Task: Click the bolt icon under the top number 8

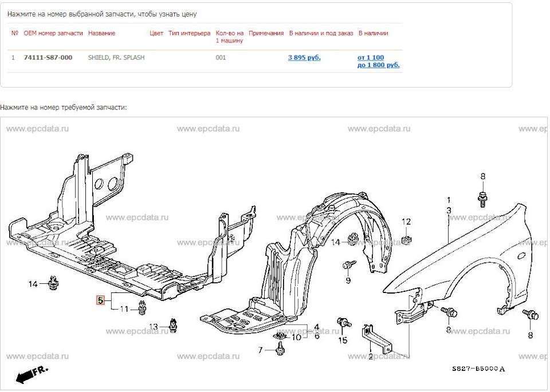Action: (483, 199)
